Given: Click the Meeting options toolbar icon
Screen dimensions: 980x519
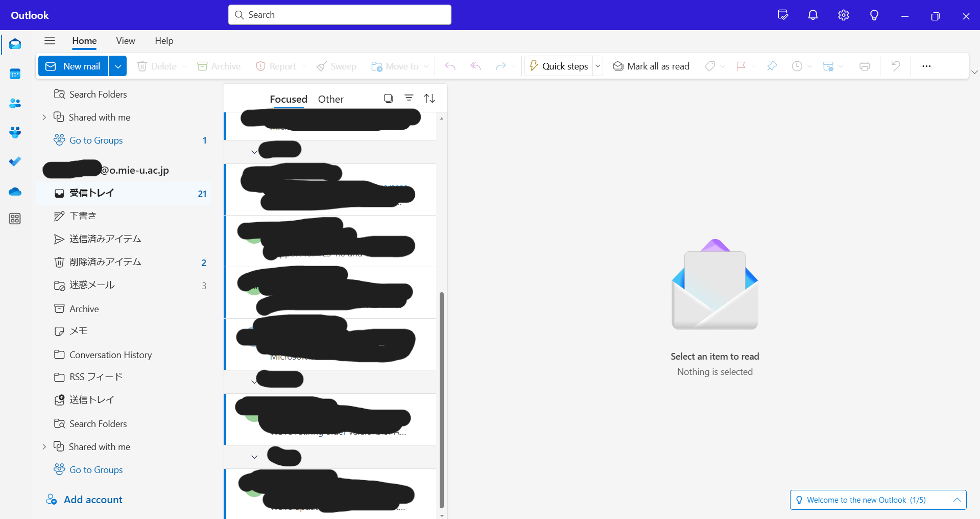Looking at the screenshot, I should (828, 66).
